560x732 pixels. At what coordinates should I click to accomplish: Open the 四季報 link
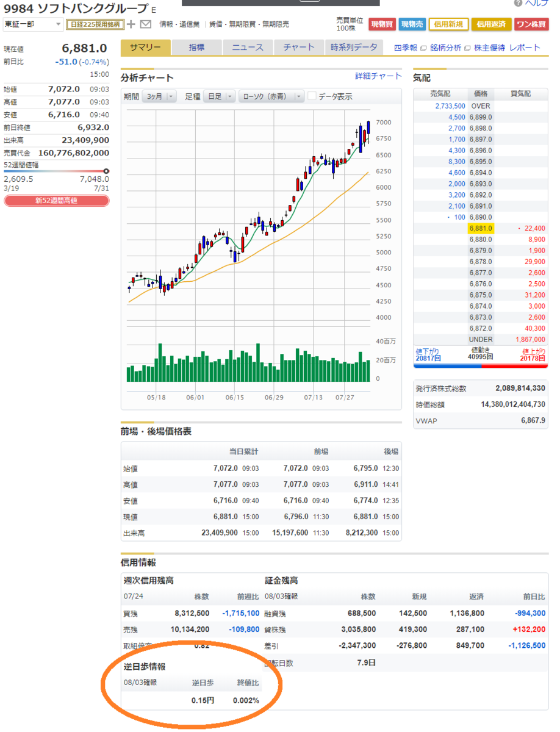(x=406, y=48)
